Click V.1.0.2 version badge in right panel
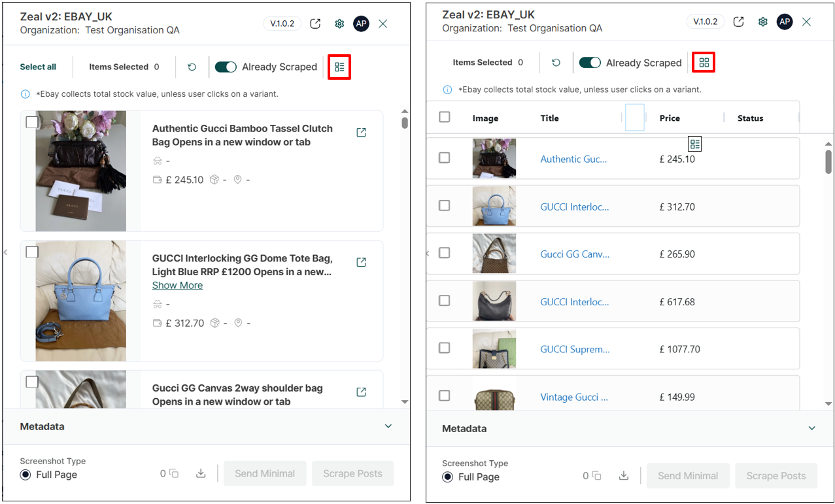This screenshot has height=504, width=835. coord(706,22)
